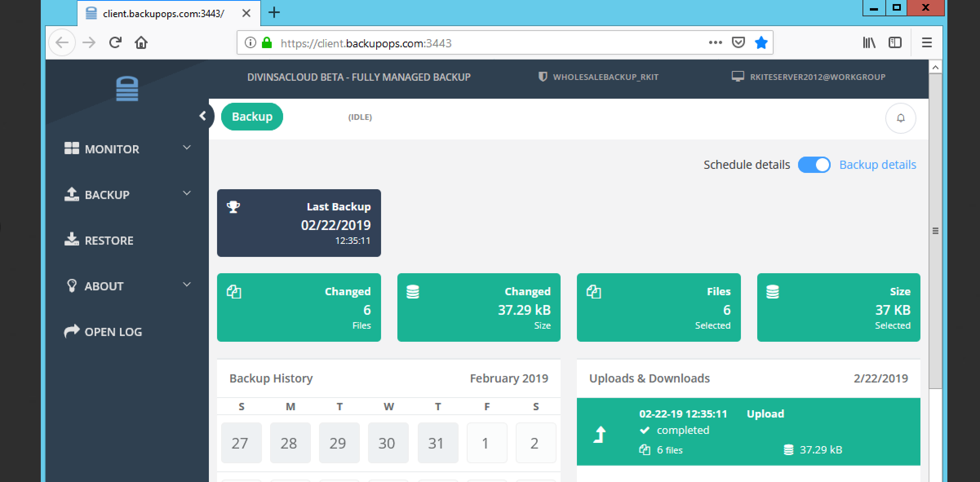Open a new browser tab
The height and width of the screenshot is (482, 980).
point(274,13)
